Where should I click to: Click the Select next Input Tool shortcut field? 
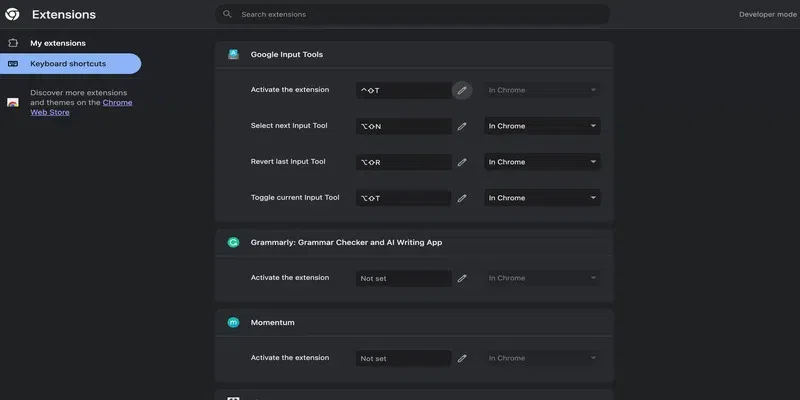click(404, 126)
